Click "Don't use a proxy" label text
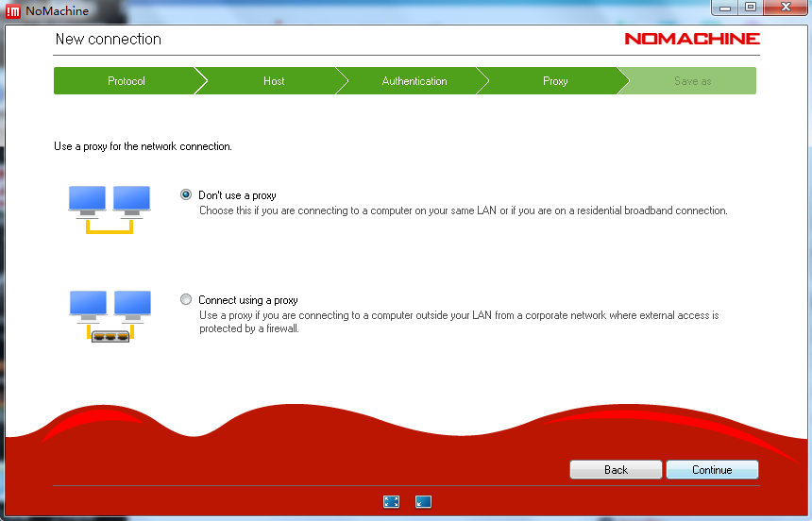This screenshot has height=521, width=812. coord(237,195)
